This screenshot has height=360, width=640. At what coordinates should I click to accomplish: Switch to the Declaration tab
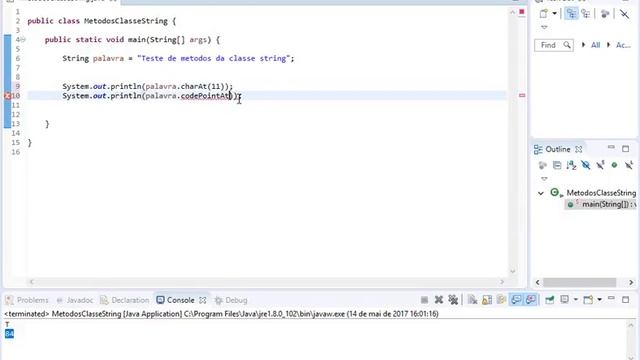(x=125, y=300)
